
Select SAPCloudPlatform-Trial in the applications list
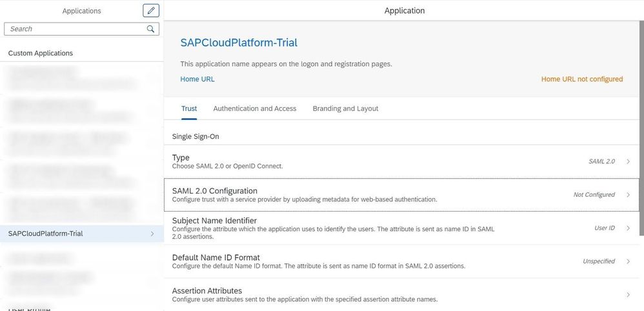click(x=46, y=234)
